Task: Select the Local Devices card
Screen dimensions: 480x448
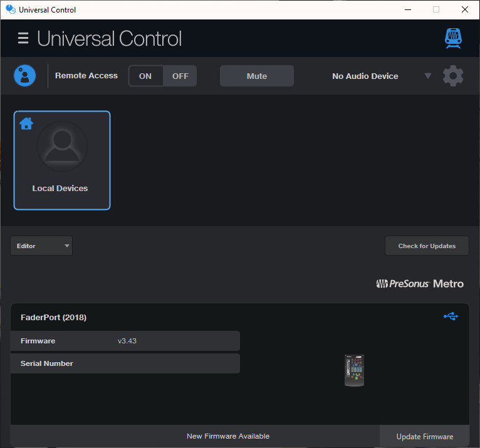Action: click(x=62, y=160)
